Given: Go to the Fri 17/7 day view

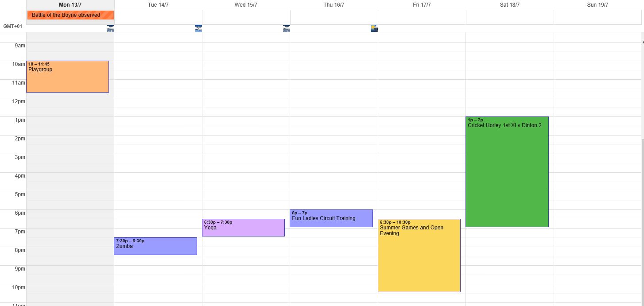Looking at the screenshot, I should 422,5.
